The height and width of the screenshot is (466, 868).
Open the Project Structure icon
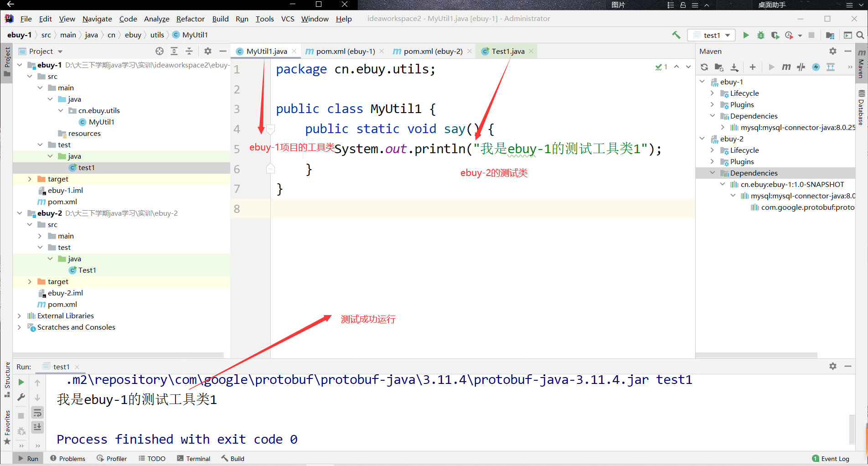(x=830, y=35)
